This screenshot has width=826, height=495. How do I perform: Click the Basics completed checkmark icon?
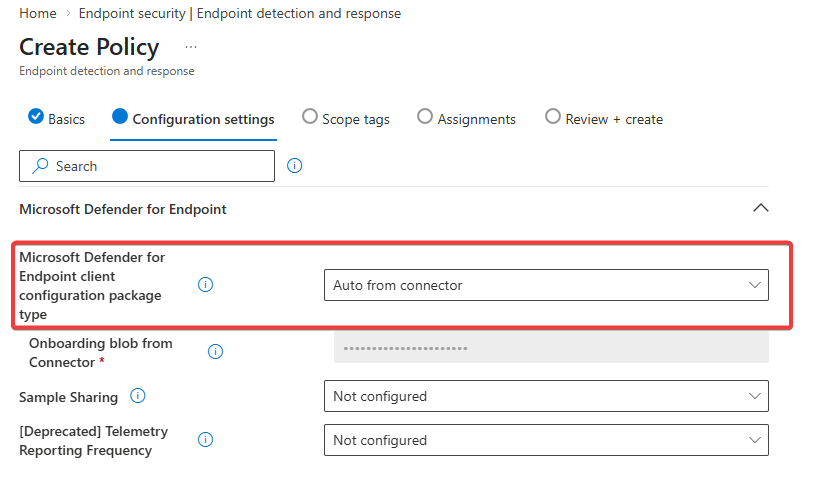pos(36,116)
